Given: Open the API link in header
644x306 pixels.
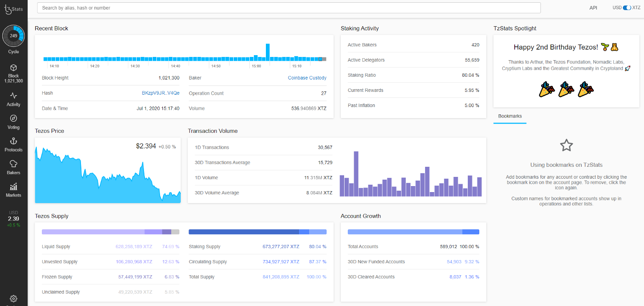Looking at the screenshot, I should tap(593, 8).
